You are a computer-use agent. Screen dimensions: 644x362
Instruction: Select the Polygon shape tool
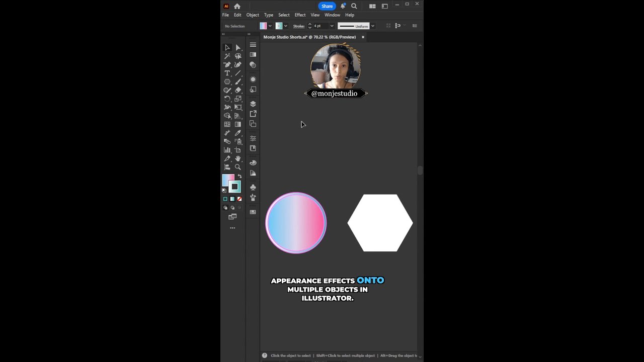coord(227,82)
